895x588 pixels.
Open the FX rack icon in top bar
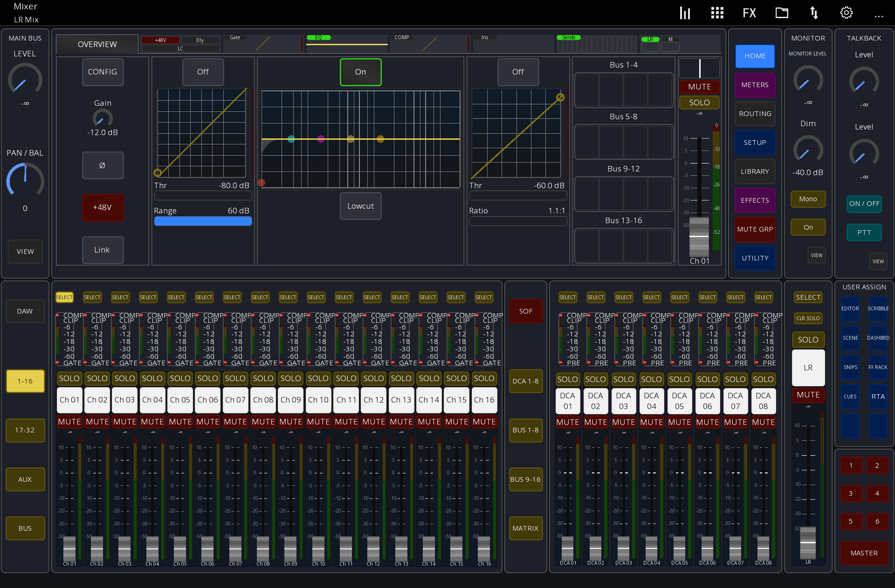coord(749,13)
